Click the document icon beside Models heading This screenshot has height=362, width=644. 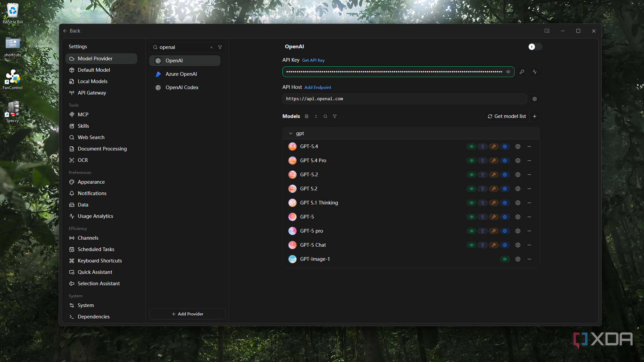307,116
